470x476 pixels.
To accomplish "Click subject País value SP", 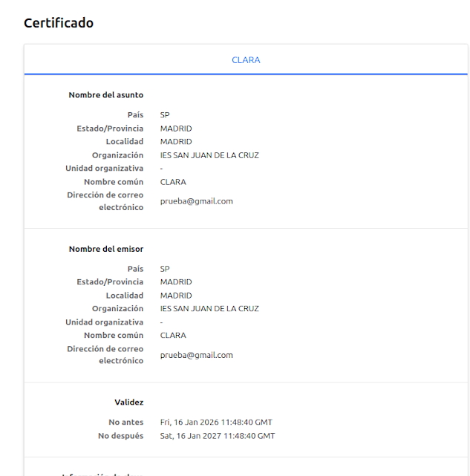I will [165, 115].
